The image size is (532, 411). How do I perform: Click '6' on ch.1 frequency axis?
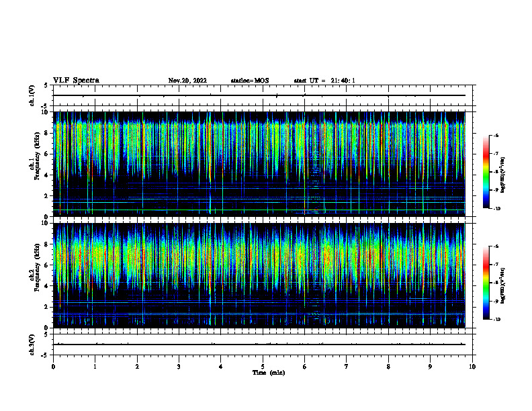point(47,154)
